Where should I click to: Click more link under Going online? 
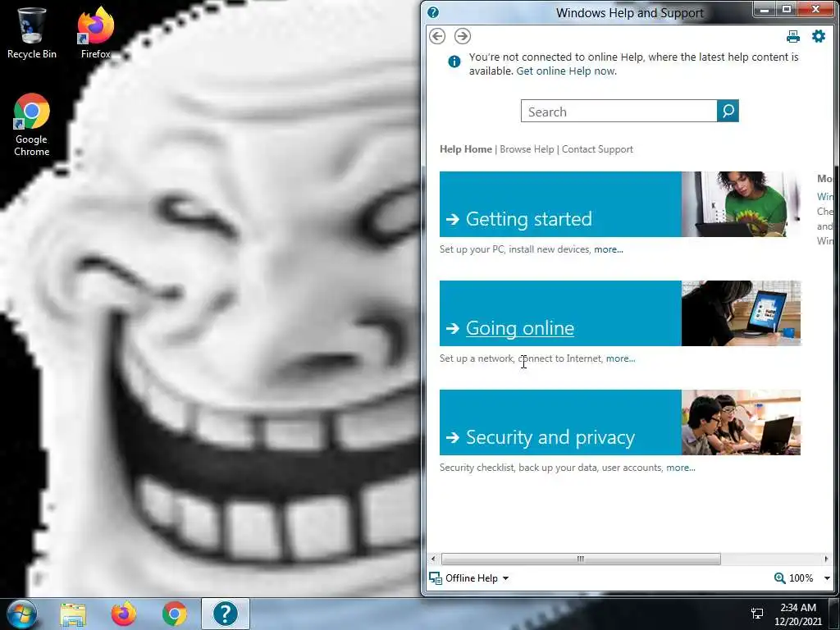tap(620, 358)
